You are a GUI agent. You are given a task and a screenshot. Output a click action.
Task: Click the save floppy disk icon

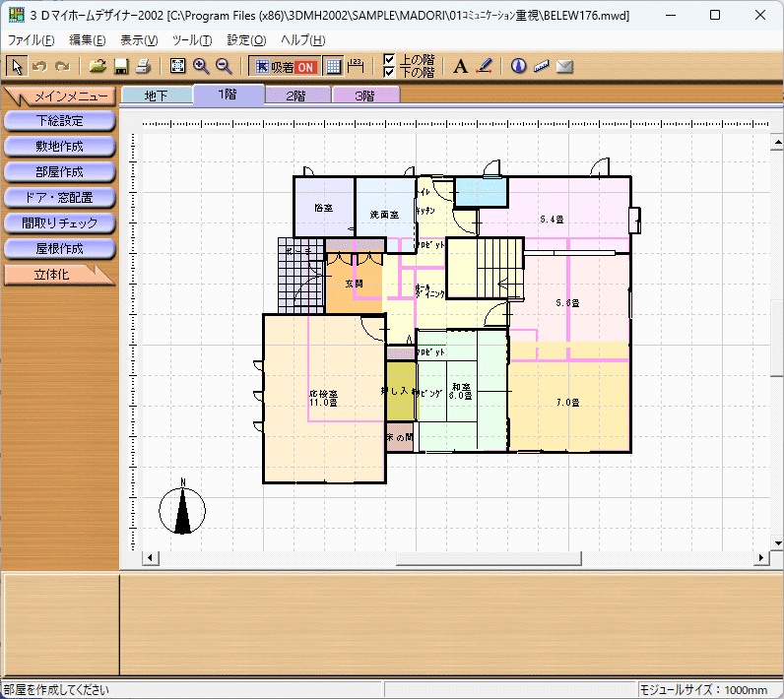120,66
